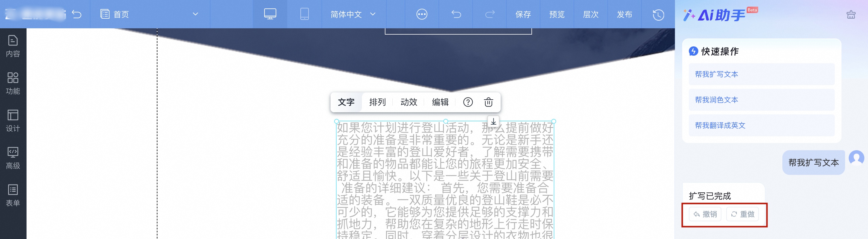Select the 排列 tab in floating toolbar
The height and width of the screenshot is (239, 868).
377,102
